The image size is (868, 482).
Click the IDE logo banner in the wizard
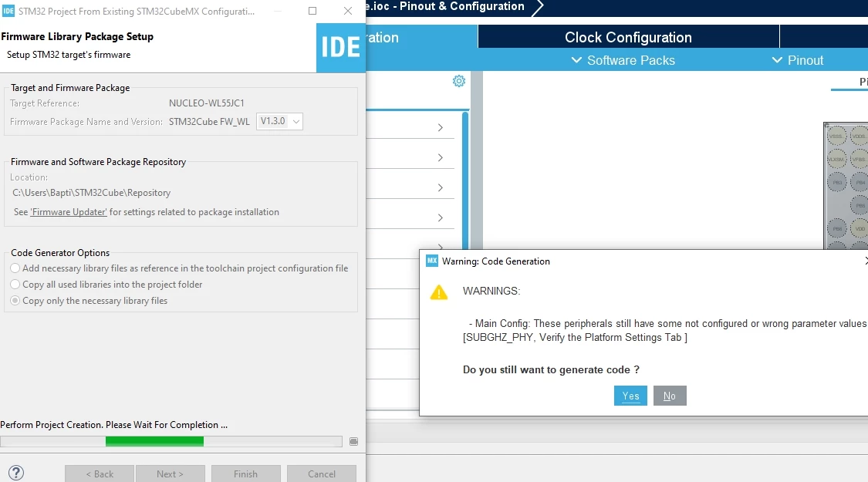340,48
